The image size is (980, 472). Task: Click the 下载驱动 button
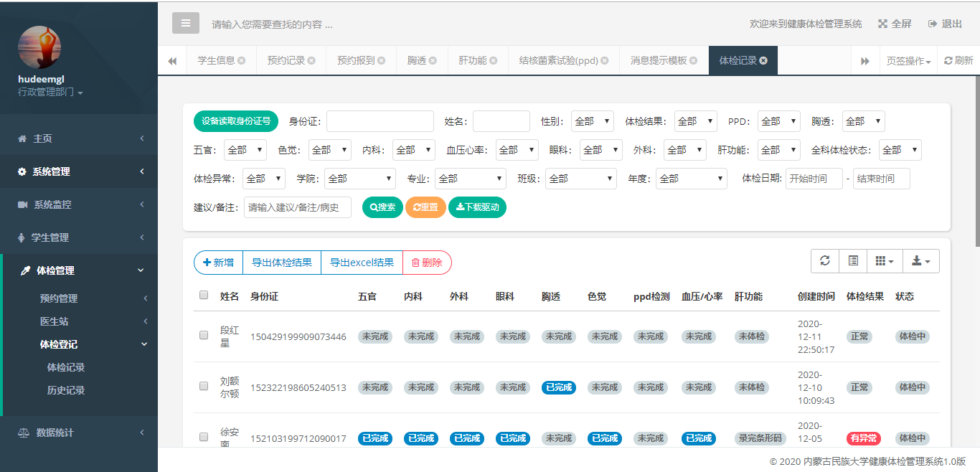pyautogui.click(x=477, y=207)
